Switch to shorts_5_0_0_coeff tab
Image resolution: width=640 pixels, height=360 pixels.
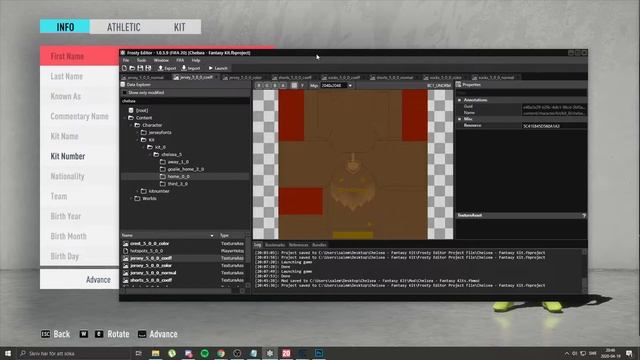click(294, 77)
